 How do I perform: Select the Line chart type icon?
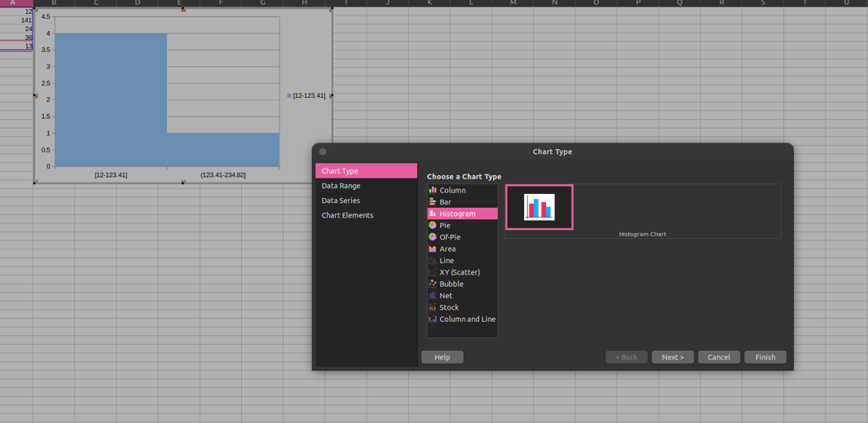(x=433, y=260)
